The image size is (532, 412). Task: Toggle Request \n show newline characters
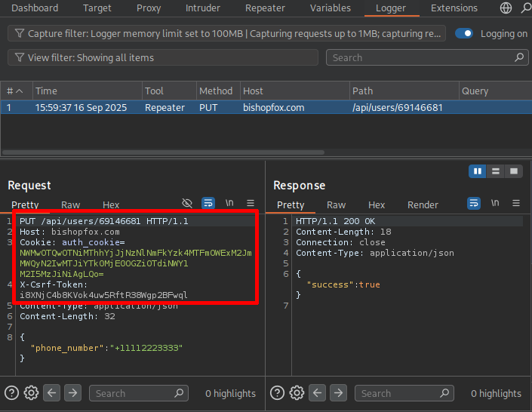click(229, 204)
